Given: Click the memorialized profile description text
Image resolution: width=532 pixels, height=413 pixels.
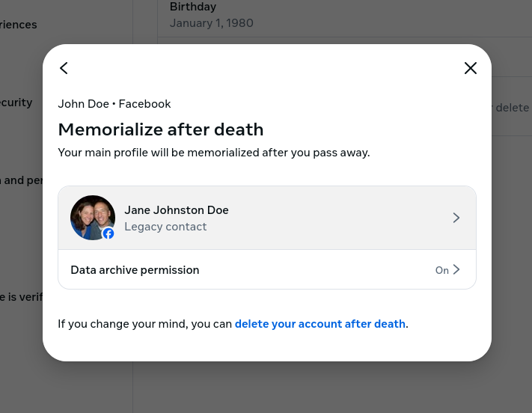Looking at the screenshot, I should tap(213, 153).
